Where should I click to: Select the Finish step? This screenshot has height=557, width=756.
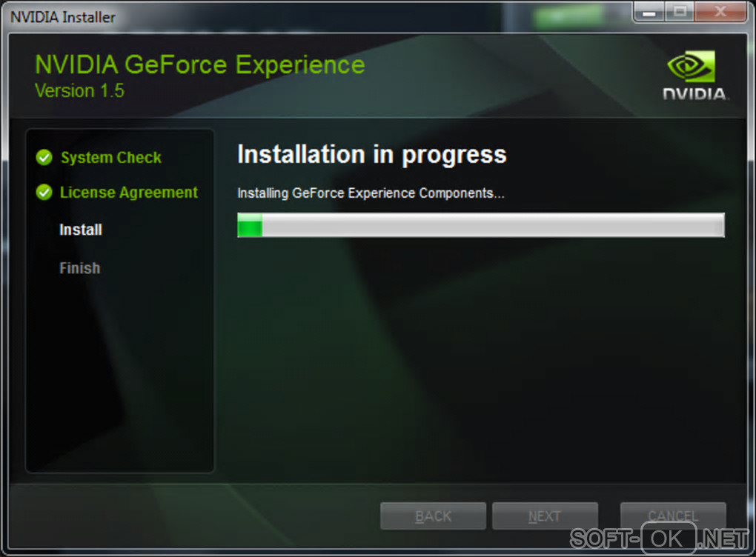coord(79,268)
